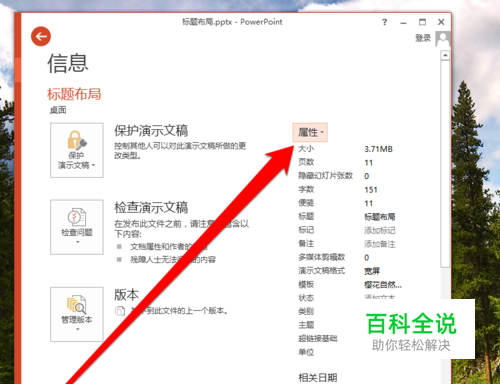
Task: Click the 隐藏幻灯片张数 label
Action: coord(325,176)
